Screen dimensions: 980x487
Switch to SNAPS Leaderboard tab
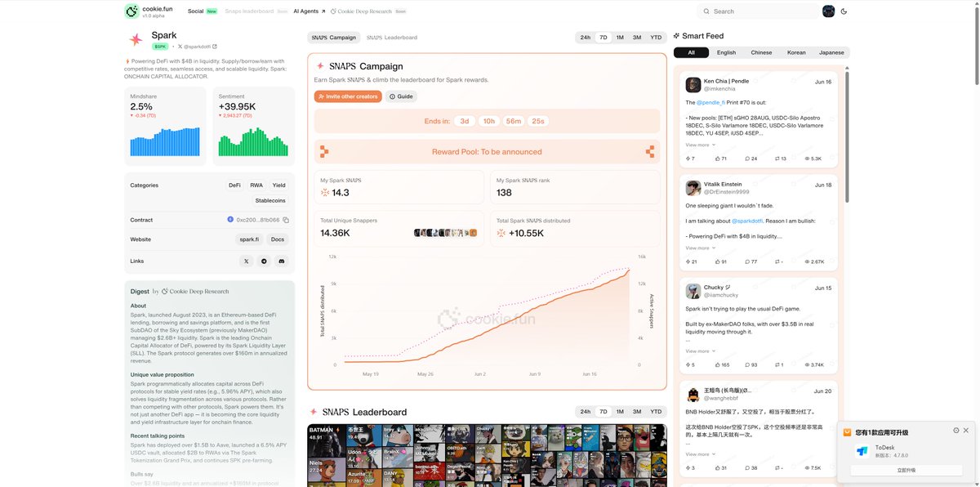coord(392,38)
